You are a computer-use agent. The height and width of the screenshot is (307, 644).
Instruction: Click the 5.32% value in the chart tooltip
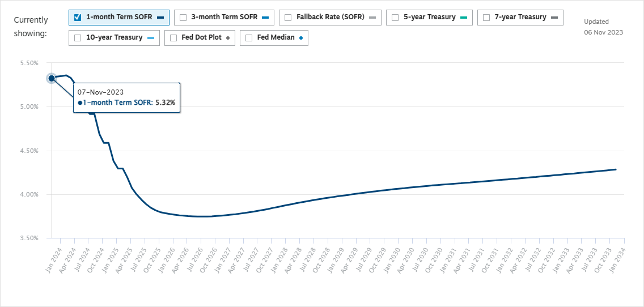pos(165,103)
